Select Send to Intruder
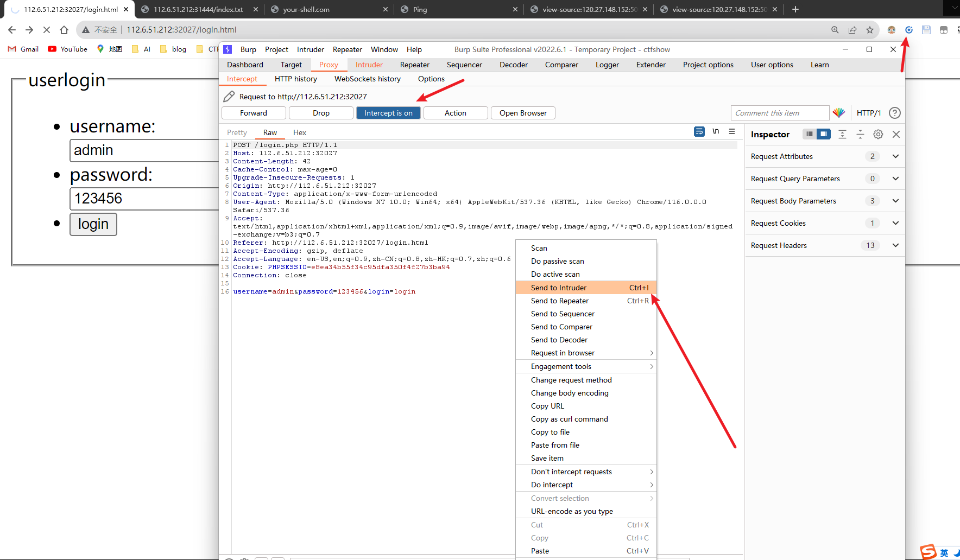The image size is (960, 560). [x=586, y=288]
